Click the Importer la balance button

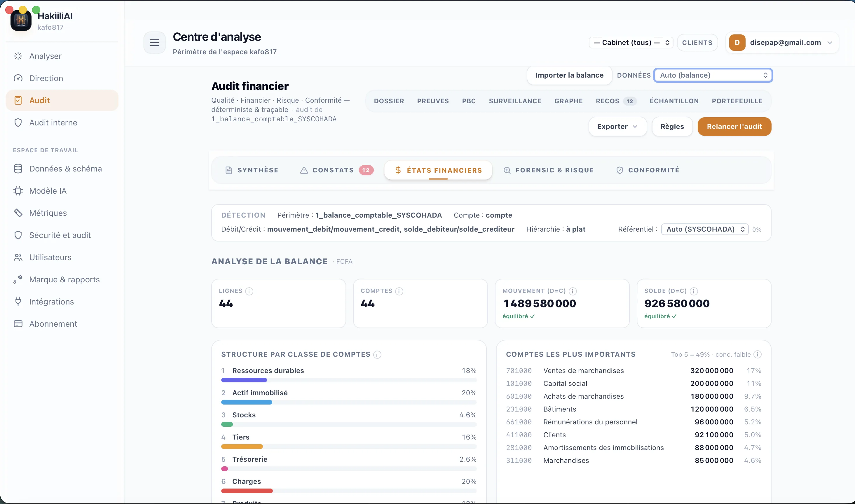[x=569, y=75]
